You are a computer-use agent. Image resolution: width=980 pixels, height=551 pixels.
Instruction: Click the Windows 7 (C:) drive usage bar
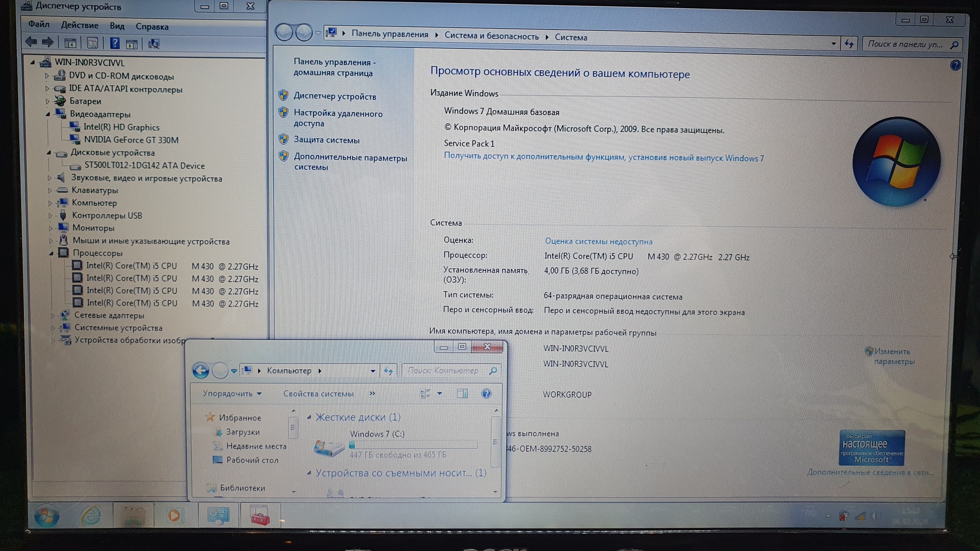[x=413, y=445]
